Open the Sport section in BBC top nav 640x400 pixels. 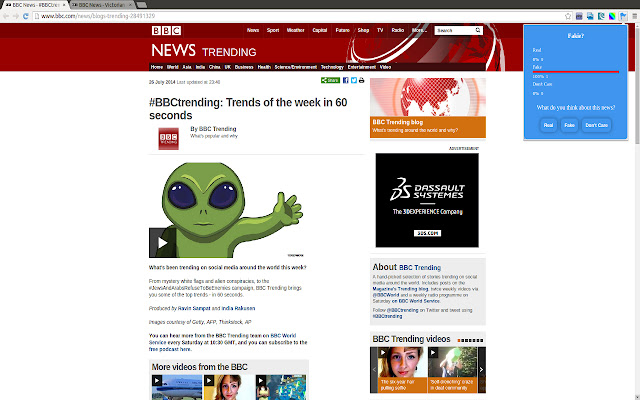click(273, 30)
